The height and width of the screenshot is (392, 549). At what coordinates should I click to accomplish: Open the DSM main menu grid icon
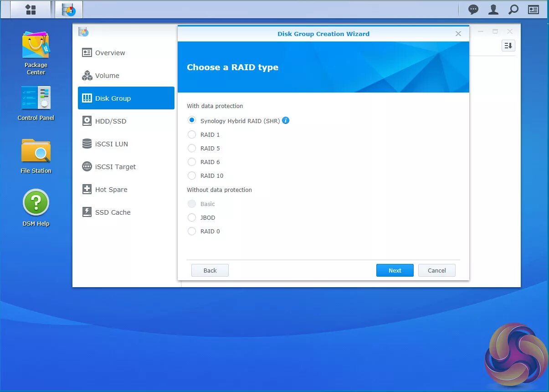[31, 10]
